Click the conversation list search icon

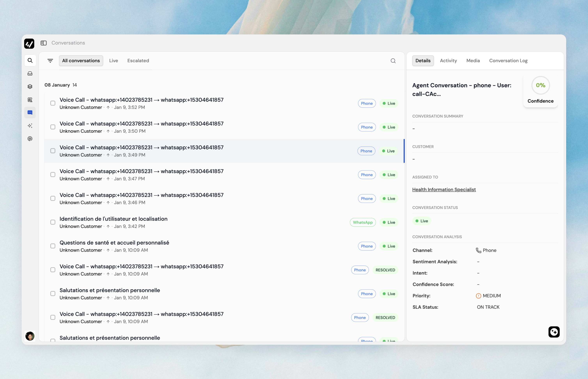point(393,61)
